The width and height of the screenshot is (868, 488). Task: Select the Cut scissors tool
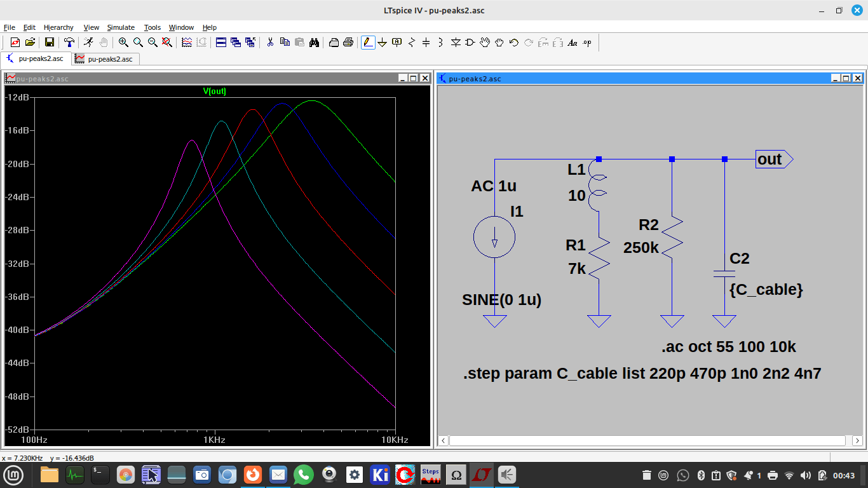(270, 43)
